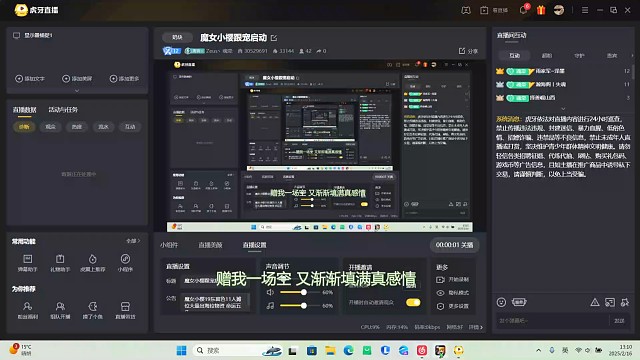This screenshot has height=360, width=640.
Task: Open the notification bell with red badge
Action: 524,10
